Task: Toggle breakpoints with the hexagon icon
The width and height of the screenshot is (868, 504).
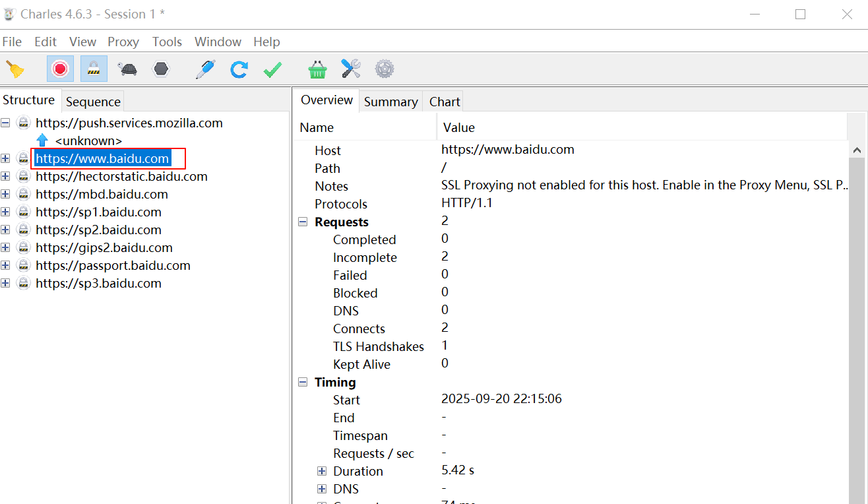Action: pos(160,69)
